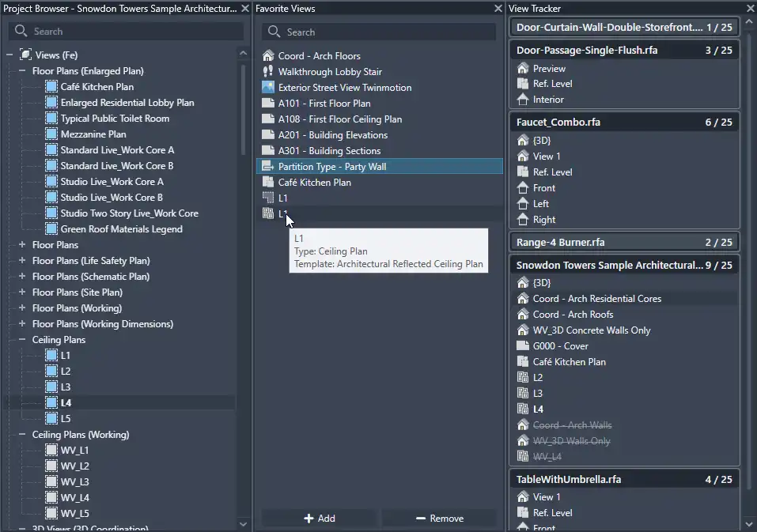Click the G000 - Cover sheet icon
The height and width of the screenshot is (532, 757).
click(523, 345)
